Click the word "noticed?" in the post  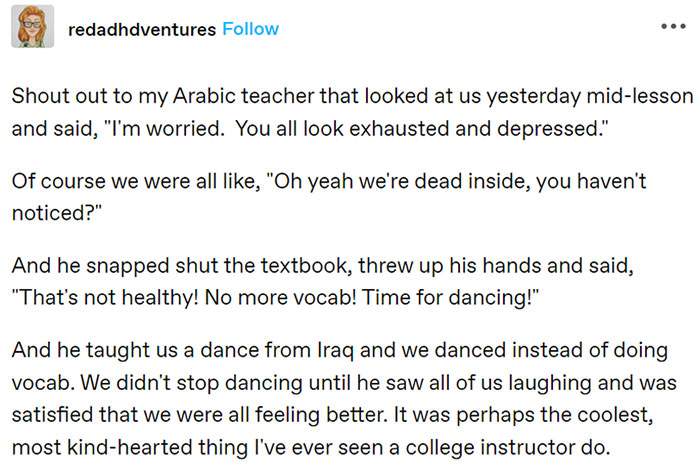click(57, 213)
